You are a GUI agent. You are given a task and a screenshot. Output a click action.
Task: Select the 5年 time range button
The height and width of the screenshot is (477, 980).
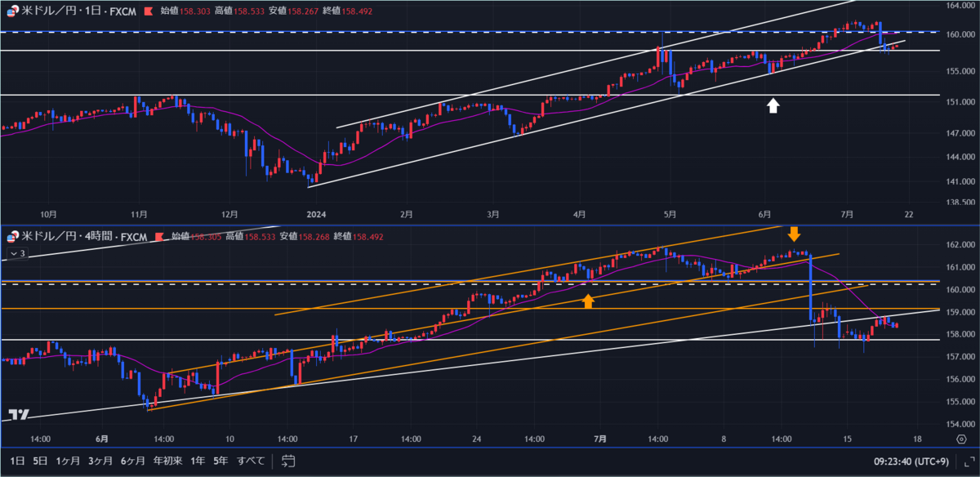[220, 461]
